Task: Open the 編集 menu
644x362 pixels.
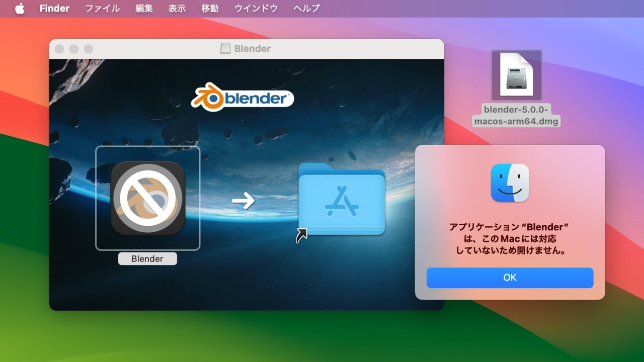Action: (144, 8)
